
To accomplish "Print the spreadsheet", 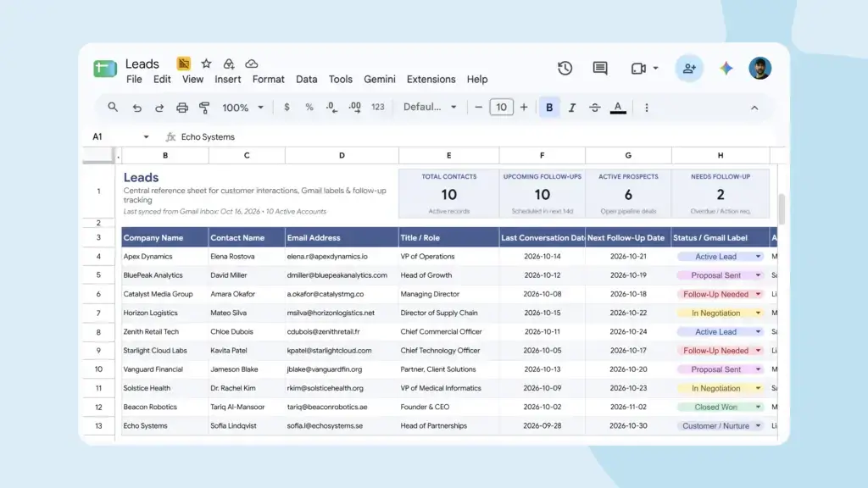I will 182,108.
